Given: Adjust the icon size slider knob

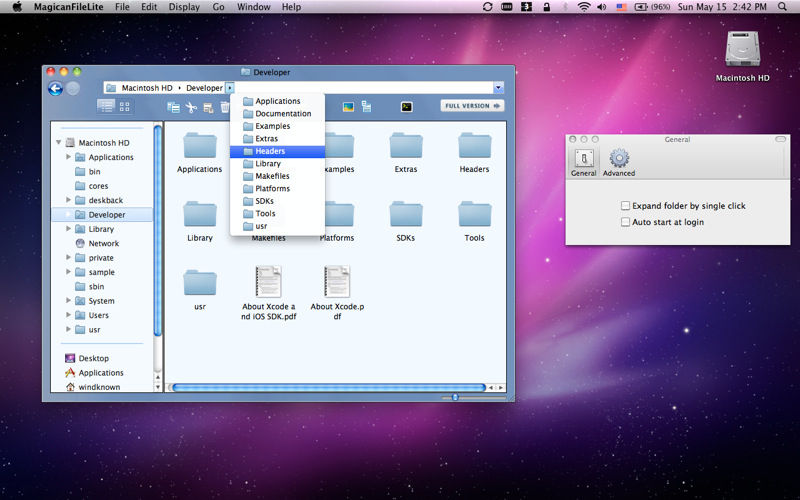Looking at the screenshot, I should [x=455, y=397].
